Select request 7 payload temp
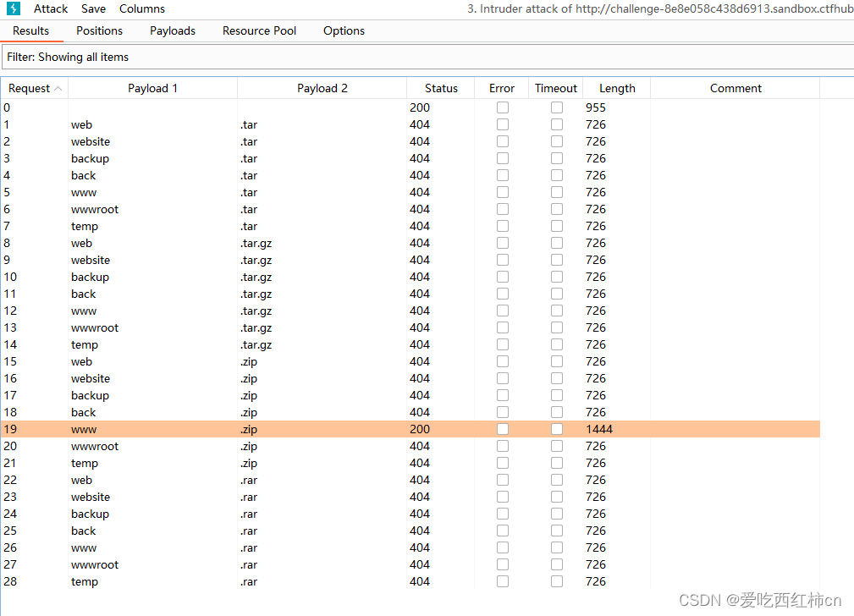This screenshot has height=616, width=854. point(85,226)
